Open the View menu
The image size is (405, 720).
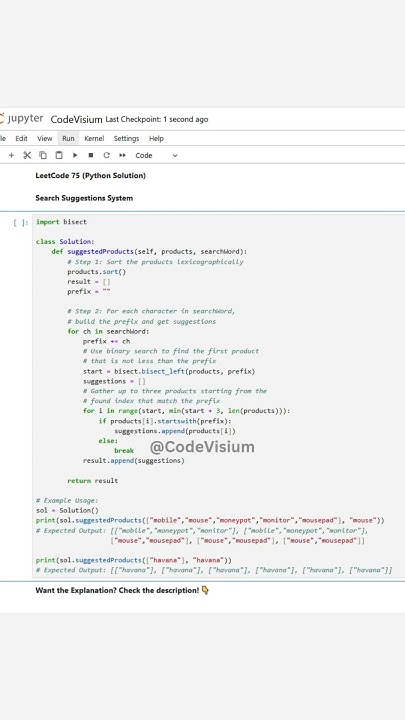coord(45,138)
